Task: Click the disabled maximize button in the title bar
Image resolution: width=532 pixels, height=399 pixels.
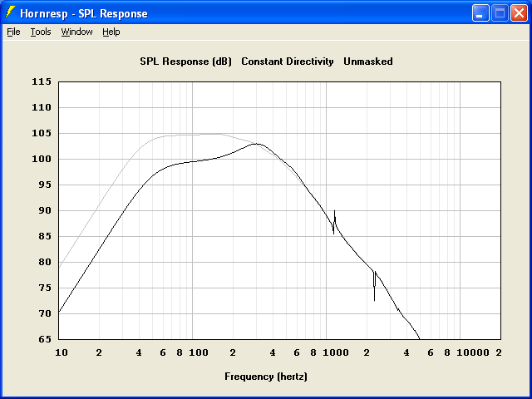Action: point(500,13)
